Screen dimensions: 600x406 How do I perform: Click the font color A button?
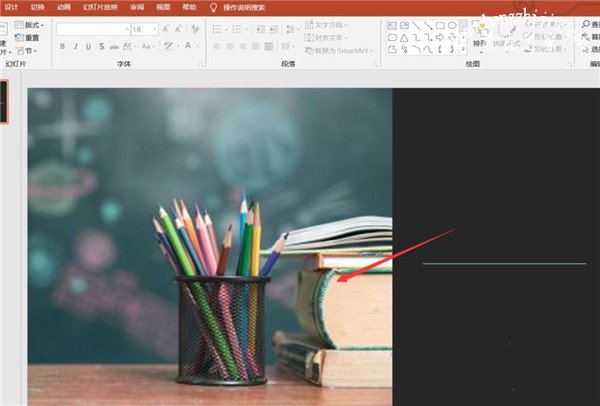[x=190, y=46]
